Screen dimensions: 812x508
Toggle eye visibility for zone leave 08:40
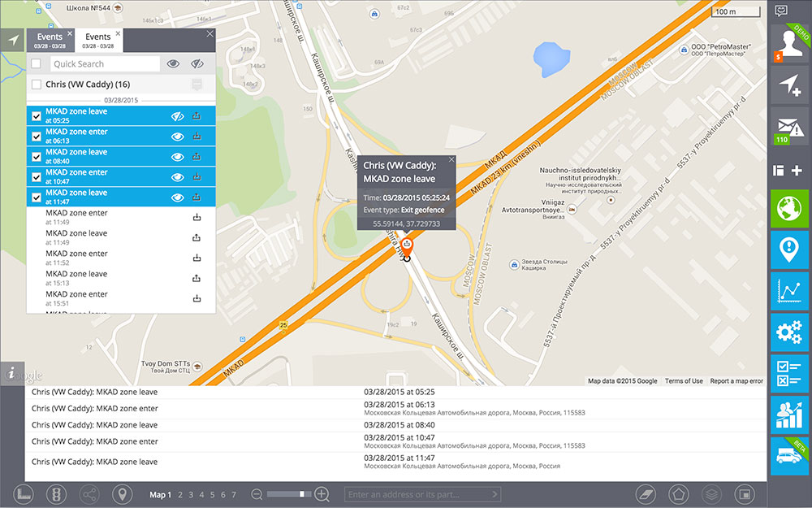(x=178, y=157)
